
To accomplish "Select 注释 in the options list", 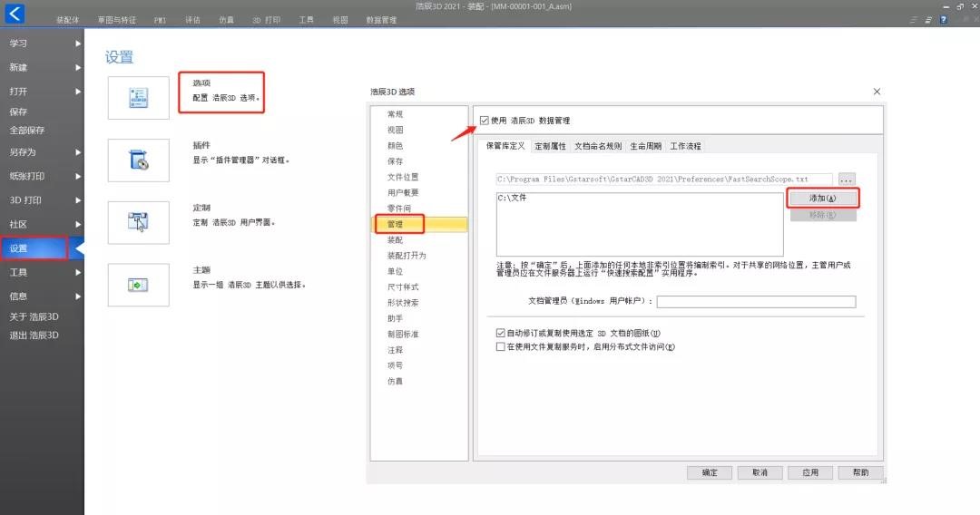I will tap(395, 350).
